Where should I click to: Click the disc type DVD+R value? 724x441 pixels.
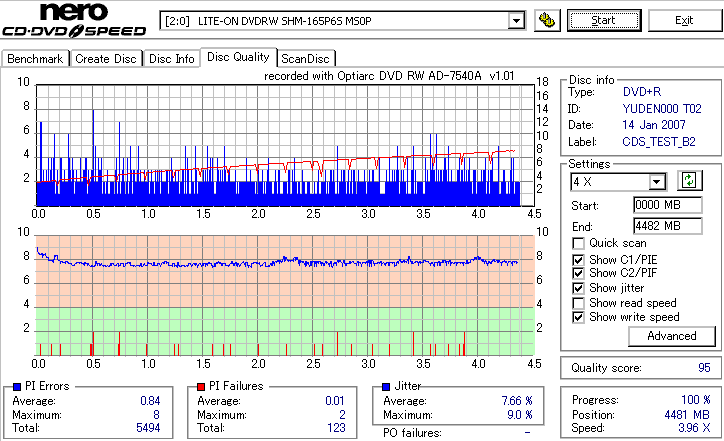pyautogui.click(x=642, y=92)
